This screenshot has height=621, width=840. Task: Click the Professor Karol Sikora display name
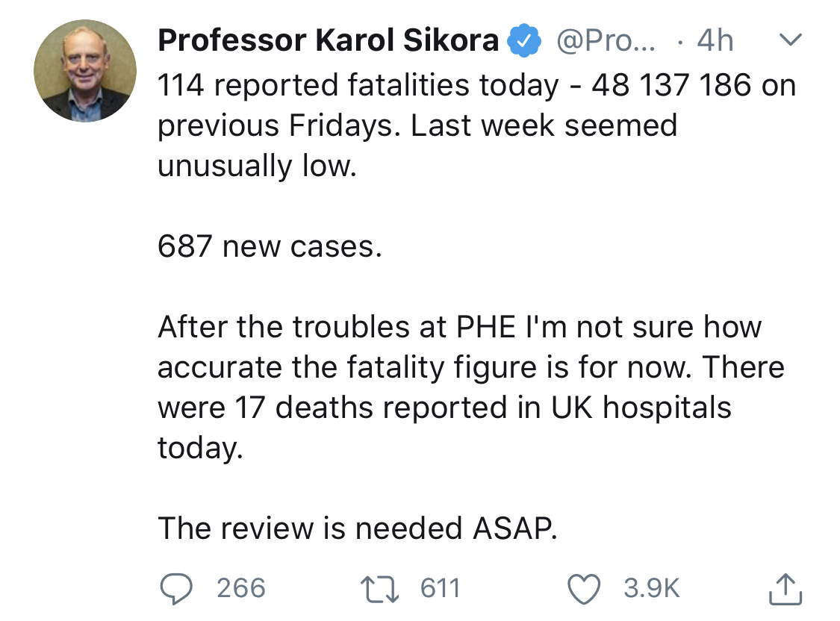[x=328, y=42]
